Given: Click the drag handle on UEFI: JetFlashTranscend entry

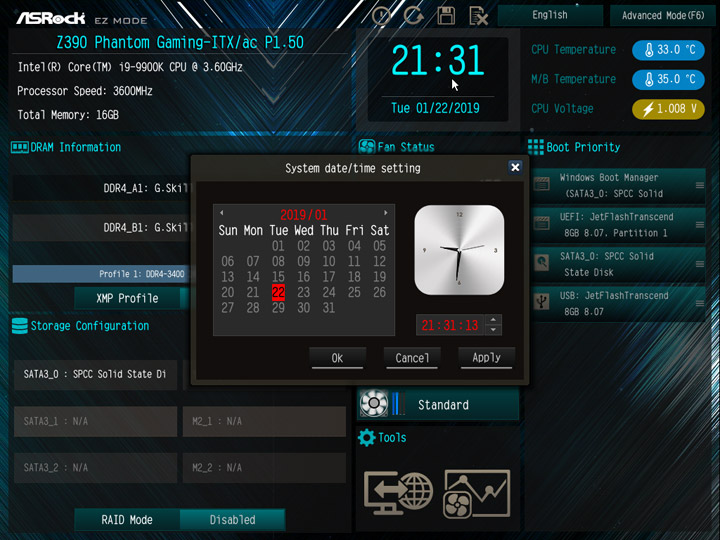Looking at the screenshot, I should click(700, 225).
